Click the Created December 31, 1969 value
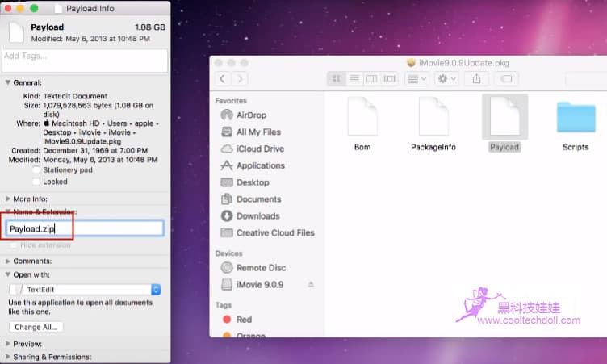 [x=95, y=150]
